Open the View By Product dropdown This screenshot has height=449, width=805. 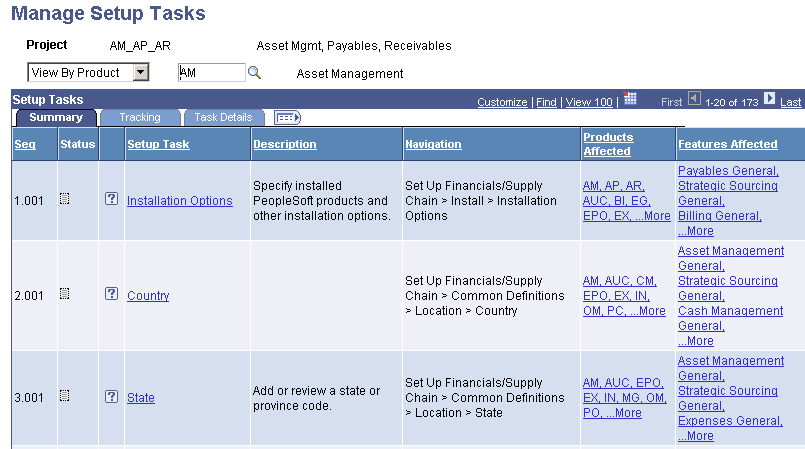tap(140, 73)
